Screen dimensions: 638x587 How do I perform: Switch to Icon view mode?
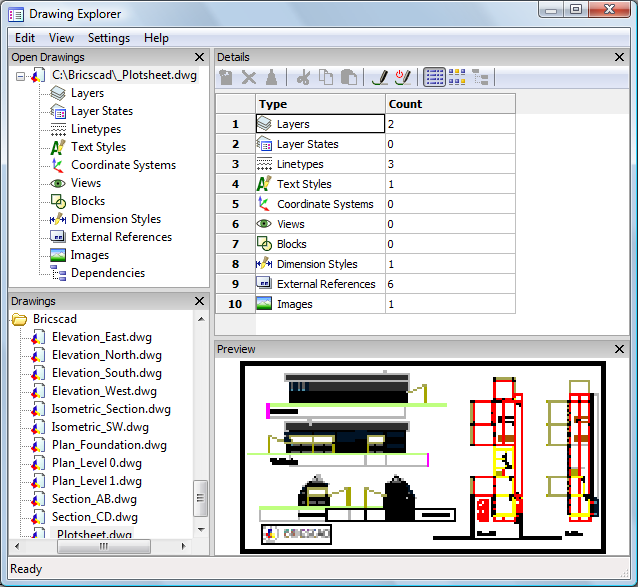click(457, 77)
